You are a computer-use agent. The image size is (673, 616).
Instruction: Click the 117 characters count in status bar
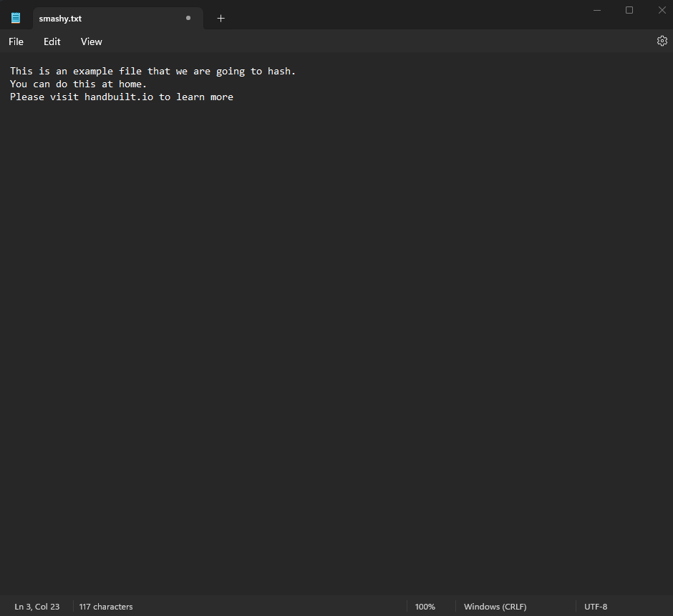[106, 607]
